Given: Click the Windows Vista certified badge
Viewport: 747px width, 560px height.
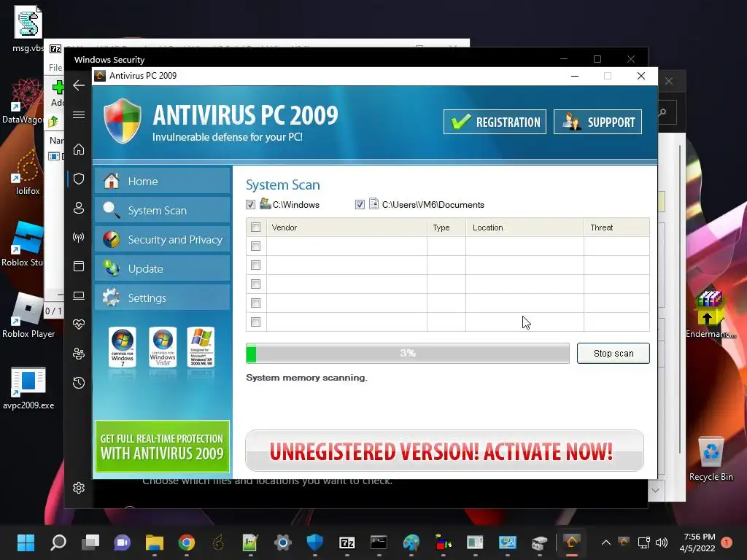Looking at the screenshot, I should point(163,347).
